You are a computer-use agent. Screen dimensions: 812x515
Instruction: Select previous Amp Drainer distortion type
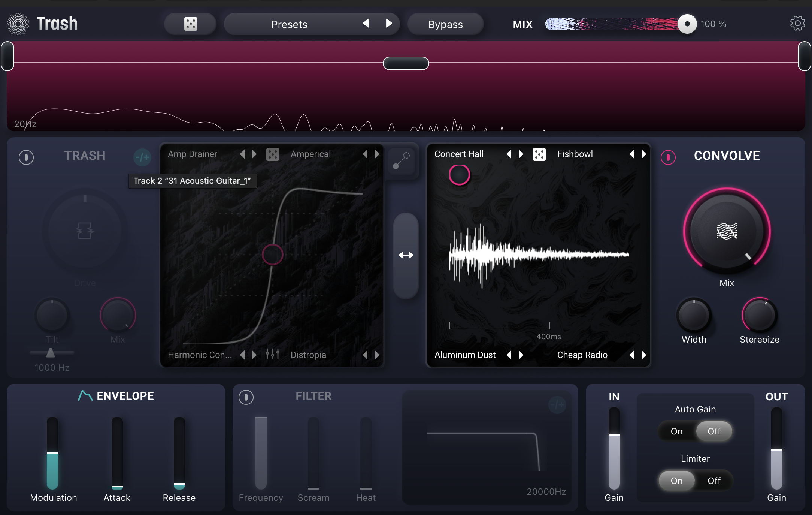tap(242, 154)
